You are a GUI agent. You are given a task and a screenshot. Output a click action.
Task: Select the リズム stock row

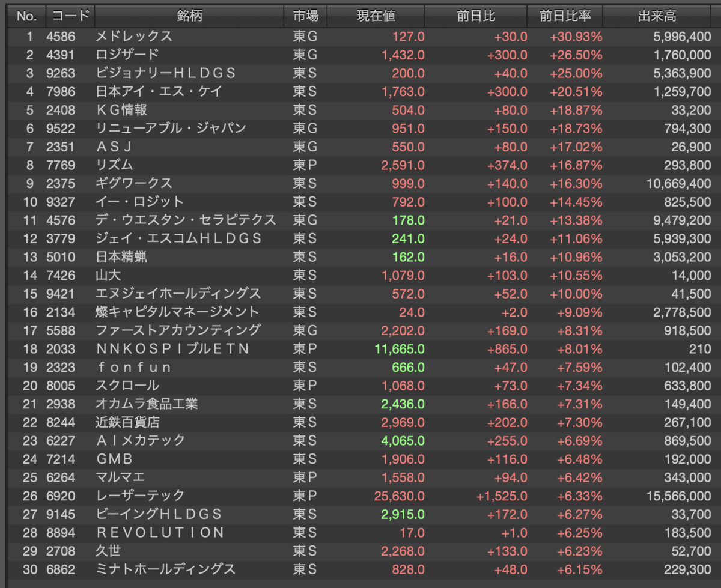pyautogui.click(x=360, y=165)
